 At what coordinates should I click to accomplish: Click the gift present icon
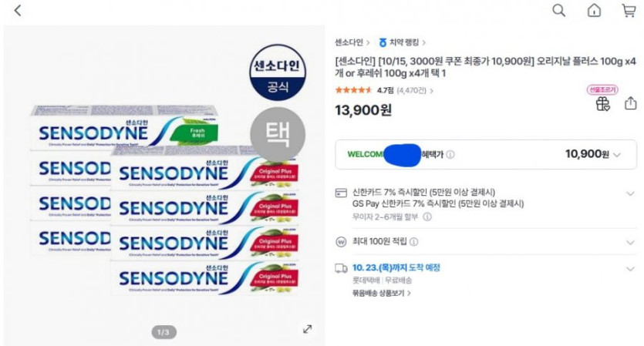pos(602,104)
